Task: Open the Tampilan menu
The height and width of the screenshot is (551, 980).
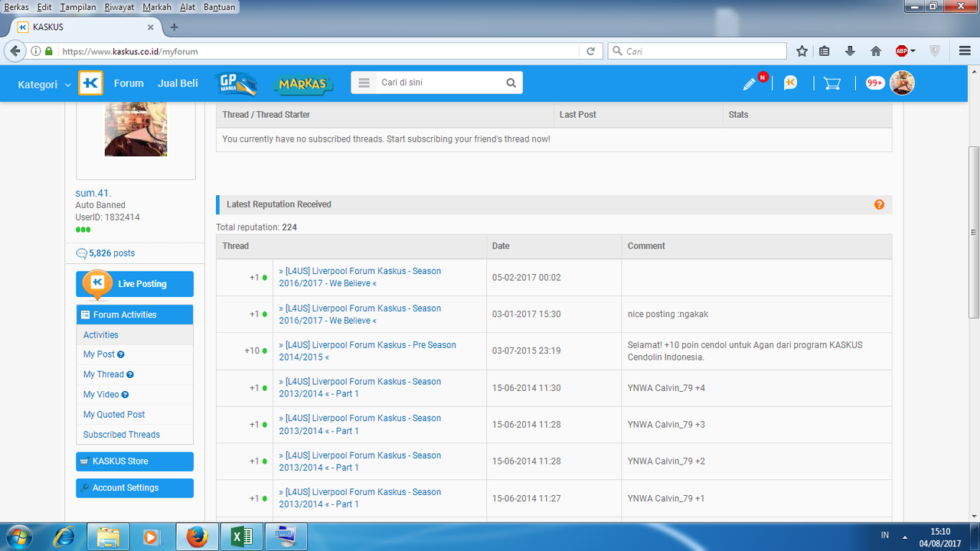Action: (x=78, y=7)
